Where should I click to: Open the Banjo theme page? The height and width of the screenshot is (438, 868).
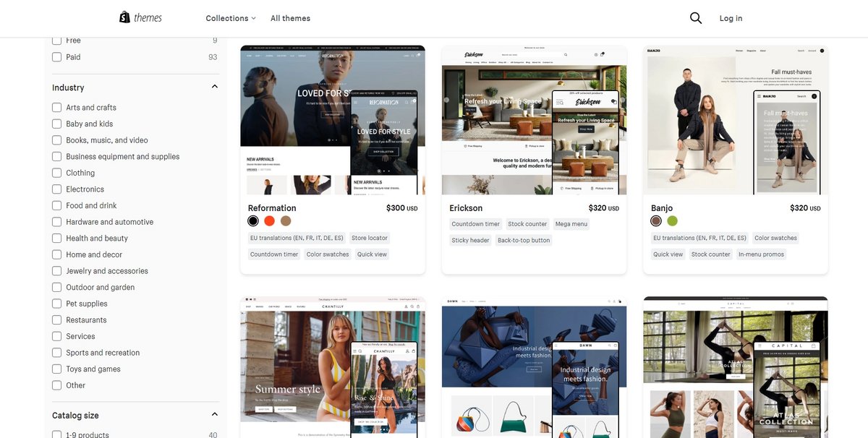point(661,207)
